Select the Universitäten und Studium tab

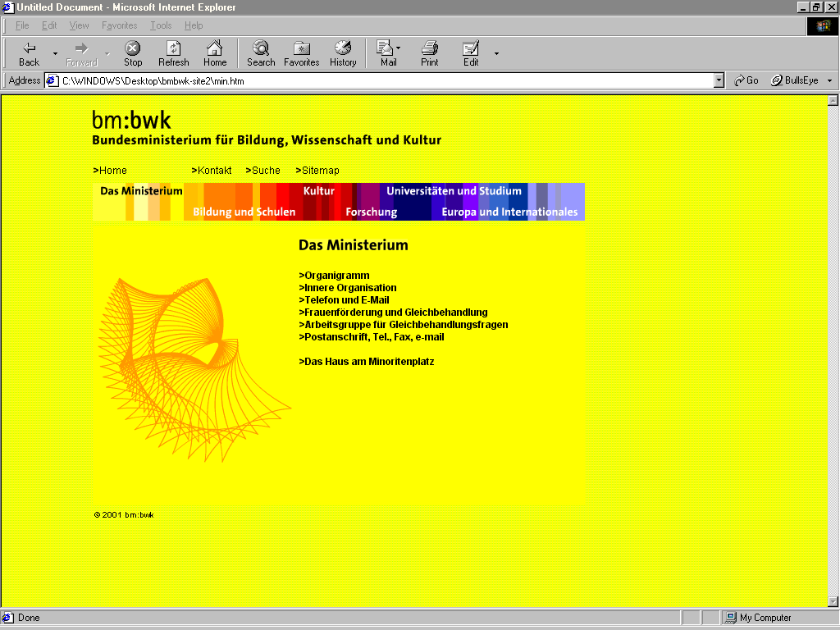[454, 191]
